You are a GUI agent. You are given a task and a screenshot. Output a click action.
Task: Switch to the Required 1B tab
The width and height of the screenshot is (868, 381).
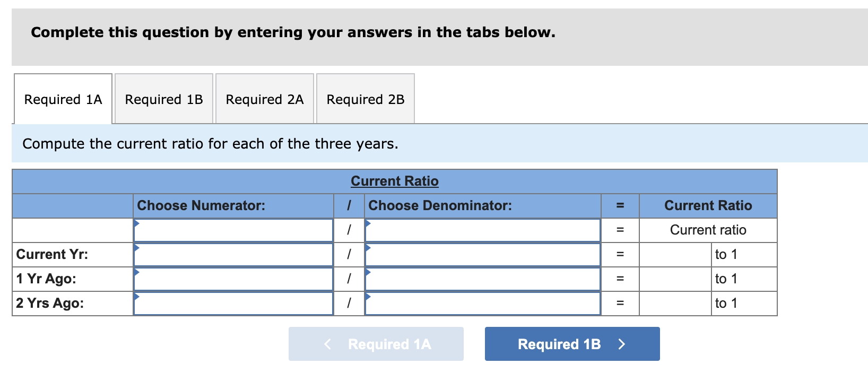click(x=163, y=99)
